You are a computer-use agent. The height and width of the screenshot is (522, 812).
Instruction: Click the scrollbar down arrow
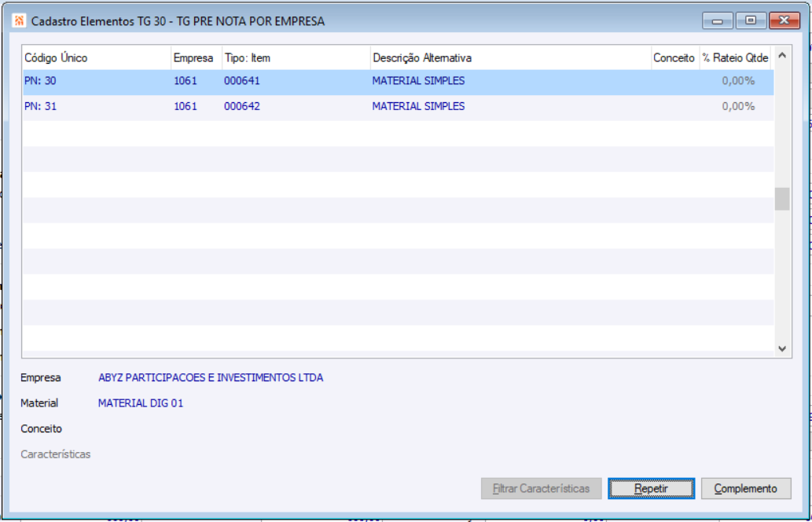click(x=782, y=348)
